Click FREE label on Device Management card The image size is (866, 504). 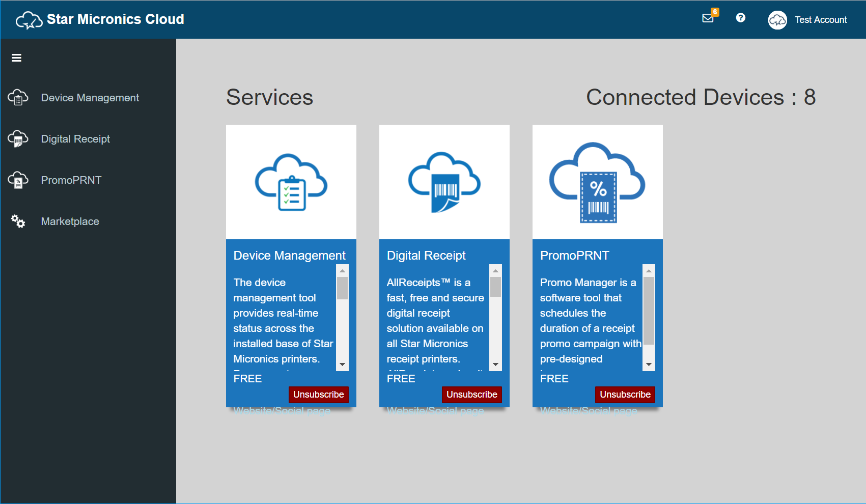(247, 379)
